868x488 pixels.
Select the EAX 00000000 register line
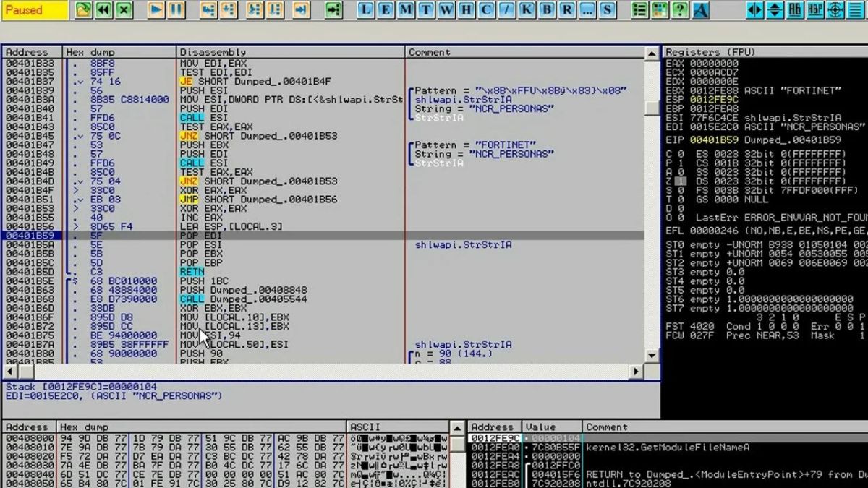tap(702, 64)
